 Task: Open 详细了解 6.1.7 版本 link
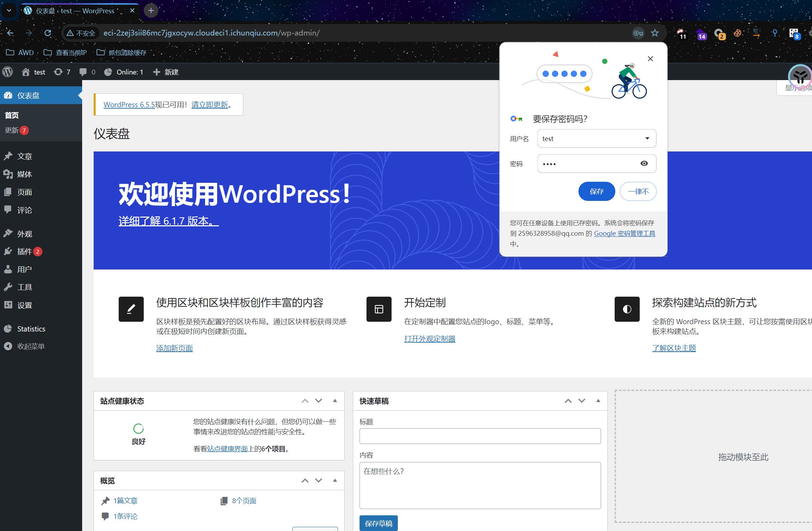[169, 221]
